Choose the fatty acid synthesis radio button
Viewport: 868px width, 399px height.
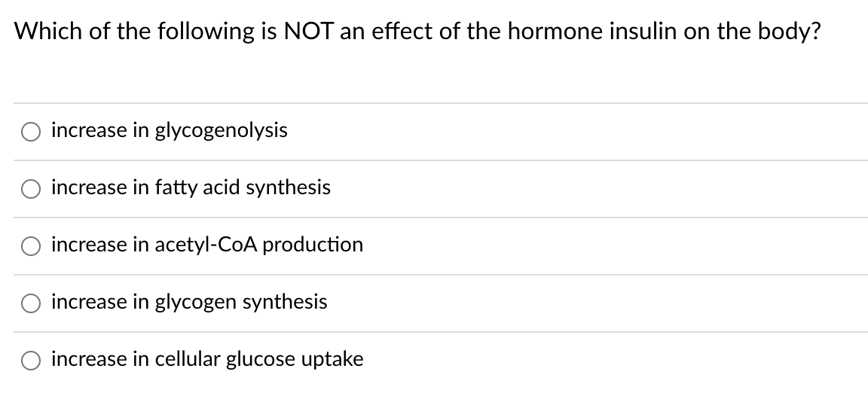click(x=30, y=189)
